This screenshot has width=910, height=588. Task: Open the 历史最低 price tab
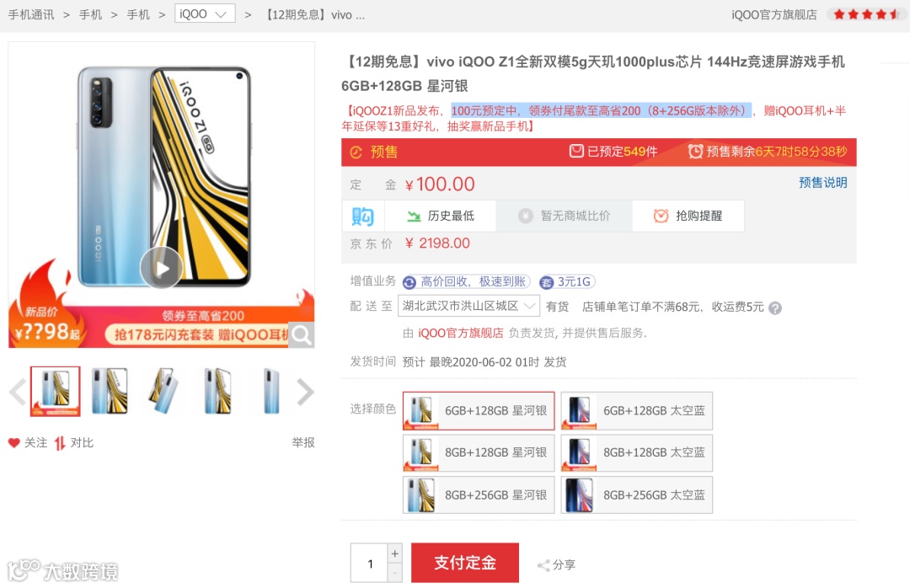(441, 216)
